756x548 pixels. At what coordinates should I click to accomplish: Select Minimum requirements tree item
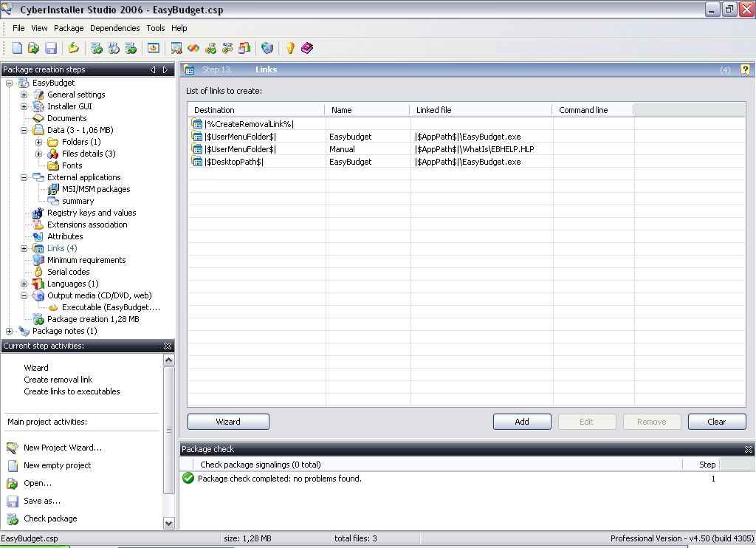86,260
